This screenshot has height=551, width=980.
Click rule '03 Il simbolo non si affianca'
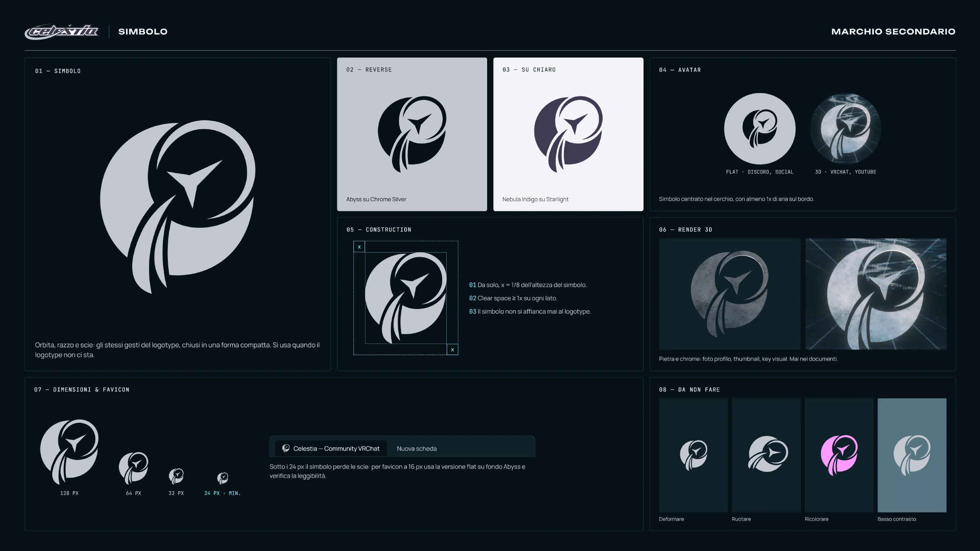tap(530, 311)
